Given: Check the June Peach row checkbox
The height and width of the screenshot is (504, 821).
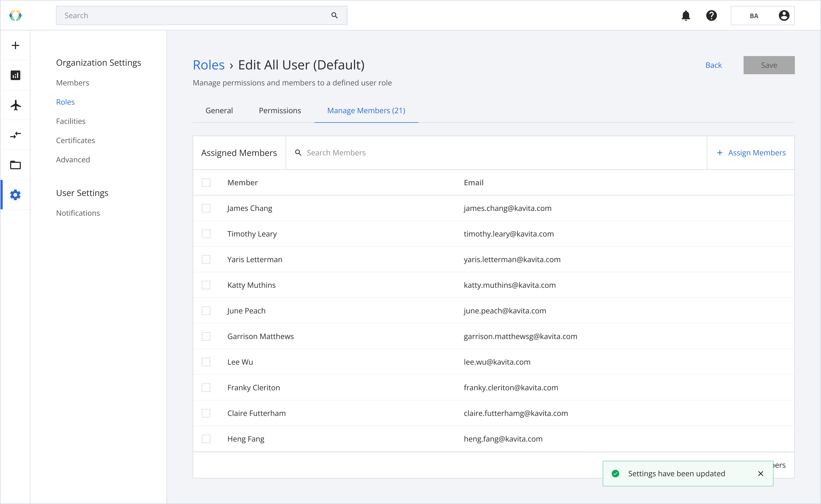Looking at the screenshot, I should click(x=206, y=311).
